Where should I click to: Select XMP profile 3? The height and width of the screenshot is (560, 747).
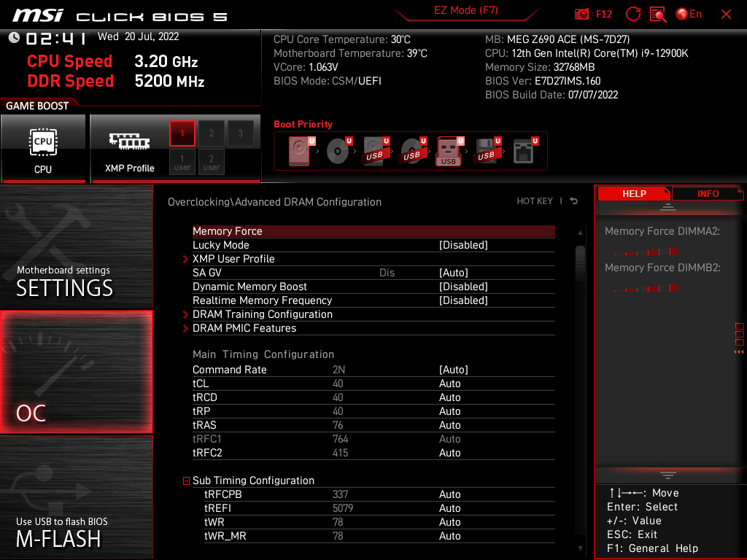tap(240, 133)
